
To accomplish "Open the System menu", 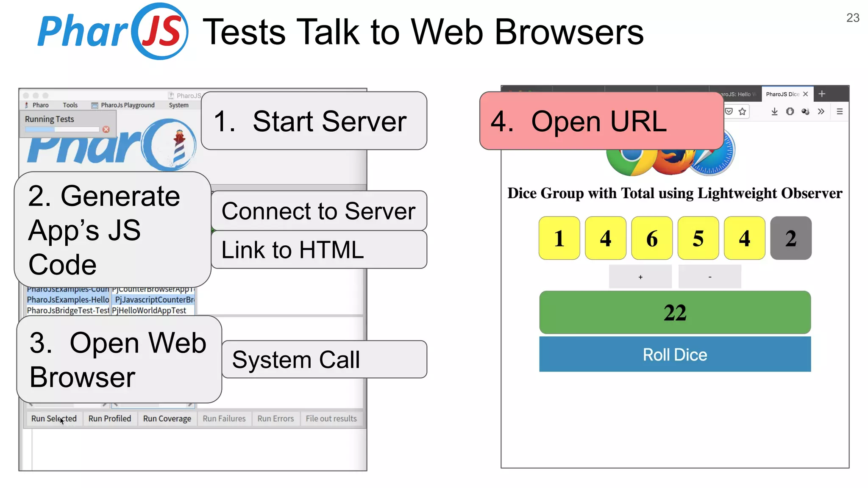I will pyautogui.click(x=178, y=105).
